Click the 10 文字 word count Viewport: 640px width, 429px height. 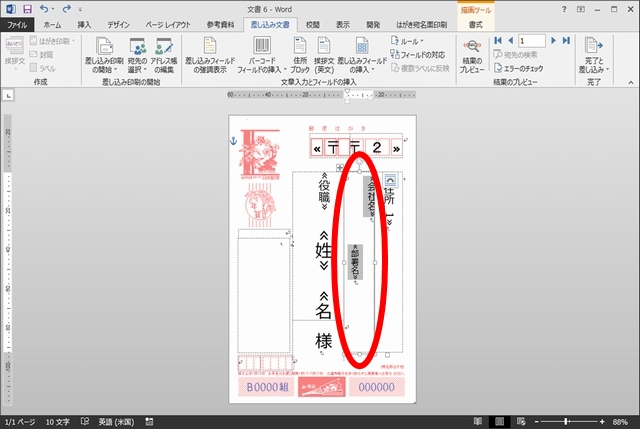58,422
